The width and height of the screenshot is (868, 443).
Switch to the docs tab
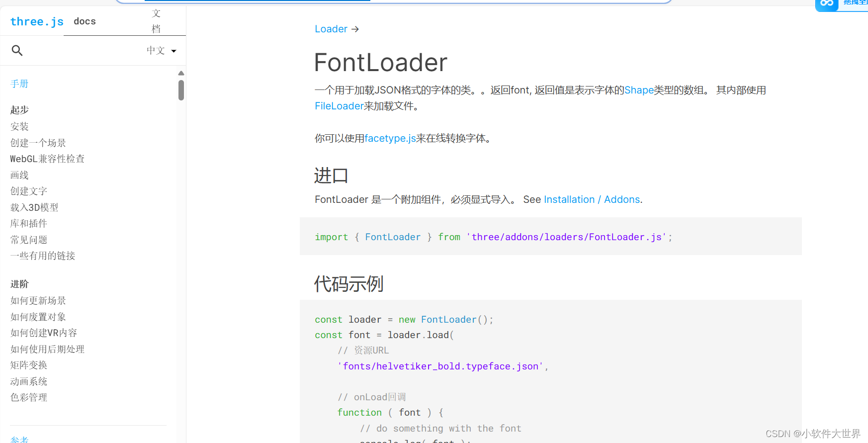pos(85,21)
